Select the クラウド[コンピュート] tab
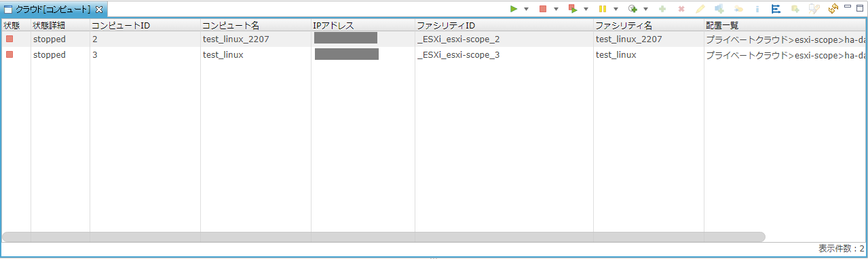868x259 pixels. click(53, 10)
